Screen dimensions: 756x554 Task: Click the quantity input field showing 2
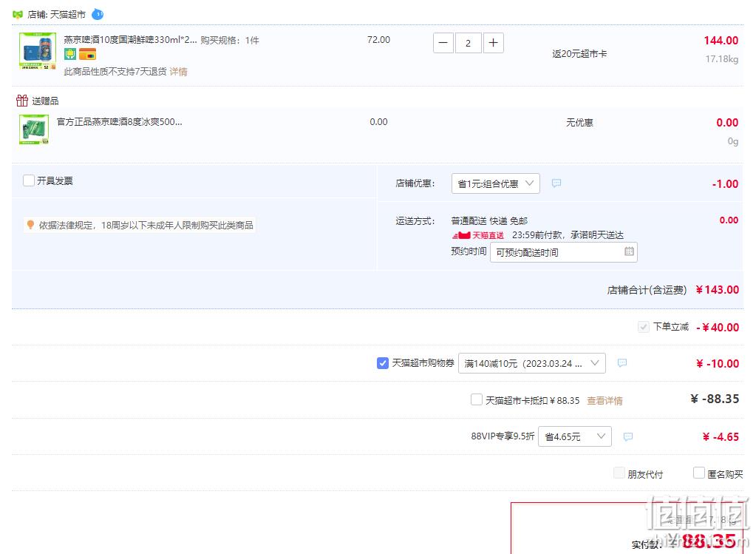[469, 43]
